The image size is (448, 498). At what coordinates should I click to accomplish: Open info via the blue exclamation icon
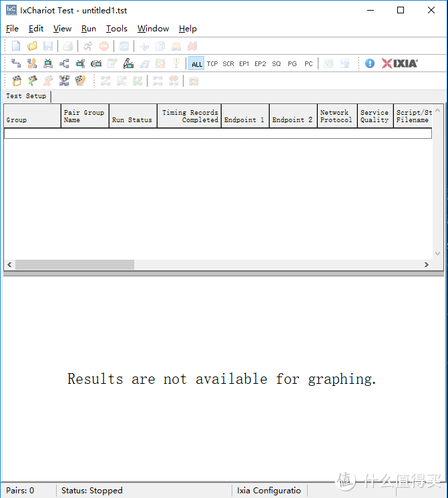[369, 63]
